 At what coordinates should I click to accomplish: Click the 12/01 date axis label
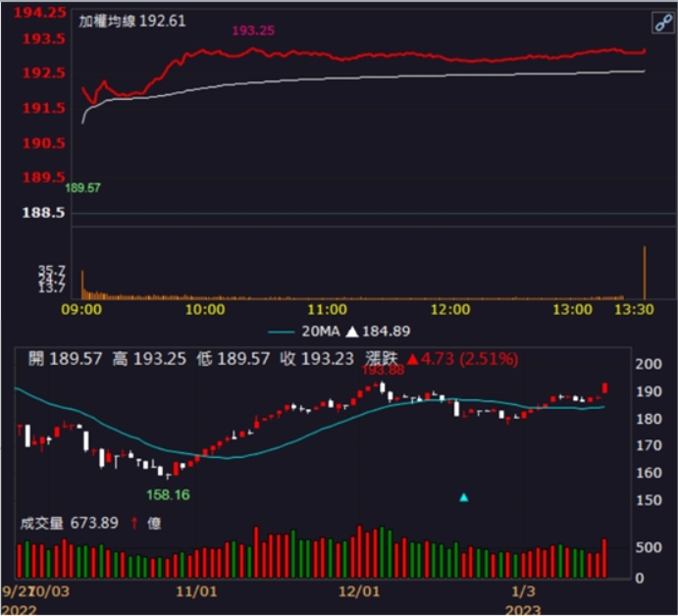click(359, 591)
